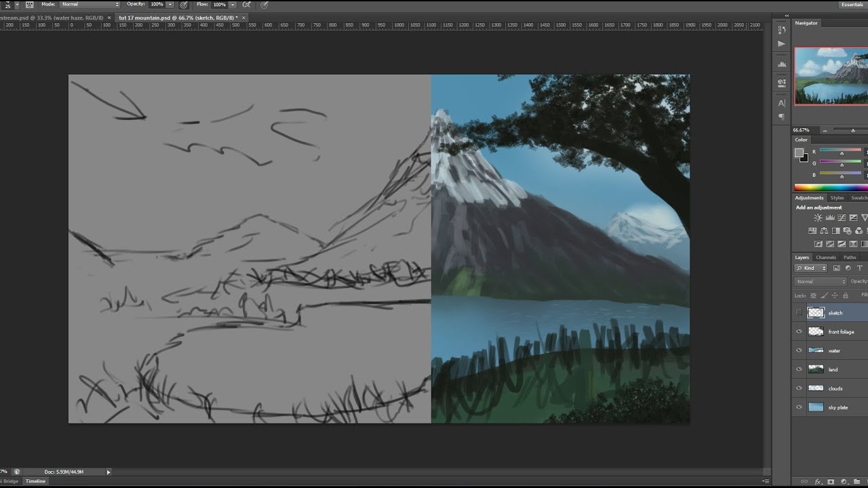This screenshot has width=868, height=488.
Task: Switch to the Paths tab
Action: pyautogui.click(x=850, y=258)
